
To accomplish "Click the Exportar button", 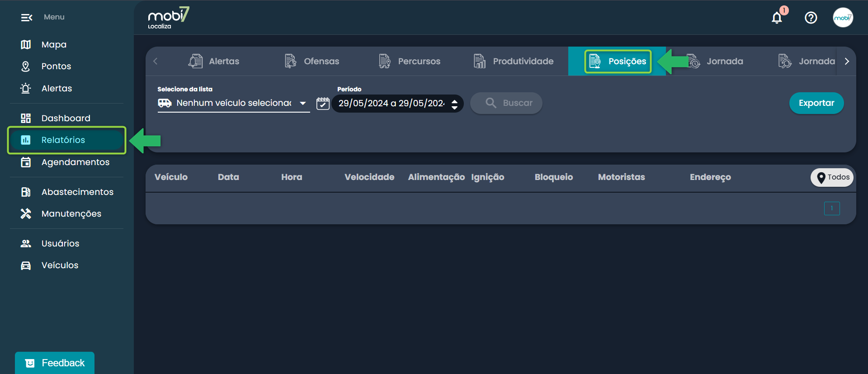I will 816,103.
